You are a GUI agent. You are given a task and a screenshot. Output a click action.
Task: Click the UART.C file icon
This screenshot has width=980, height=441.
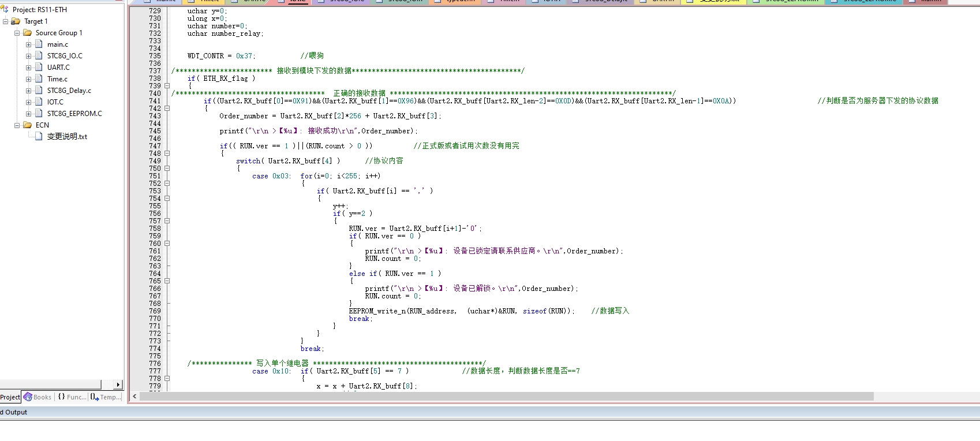click(x=39, y=67)
